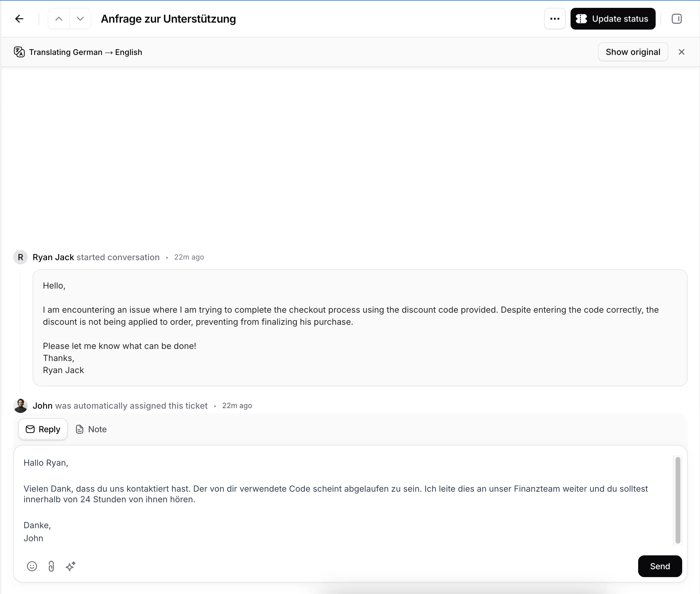The height and width of the screenshot is (594, 700).
Task: Go to previous ticket with up chevron
Action: point(59,19)
